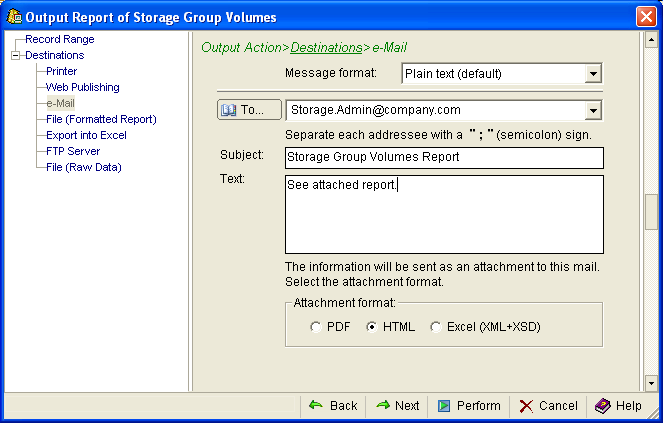Screen dimensions: 663x423
Task: Proceed with the Next button
Action: coord(397,406)
